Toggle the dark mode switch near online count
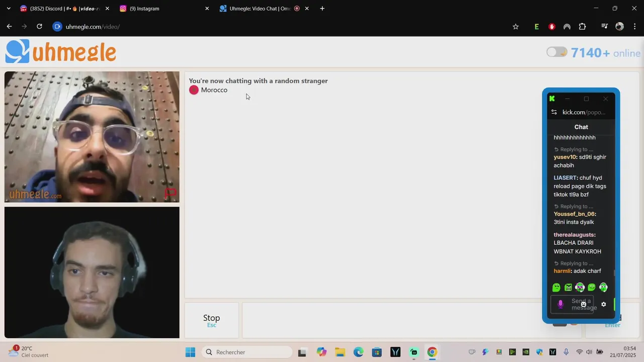This screenshot has width=644, height=362. pyautogui.click(x=556, y=52)
